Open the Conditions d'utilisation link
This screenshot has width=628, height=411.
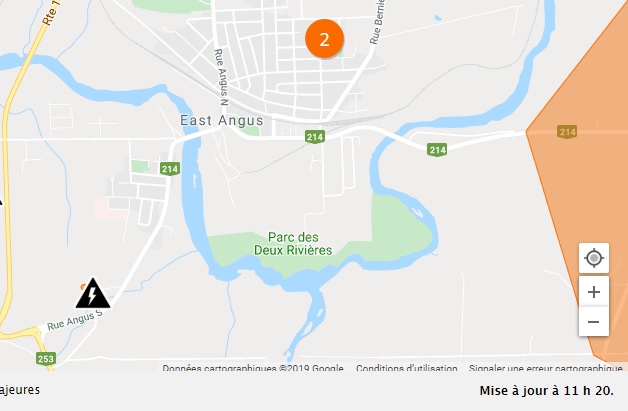(407, 368)
